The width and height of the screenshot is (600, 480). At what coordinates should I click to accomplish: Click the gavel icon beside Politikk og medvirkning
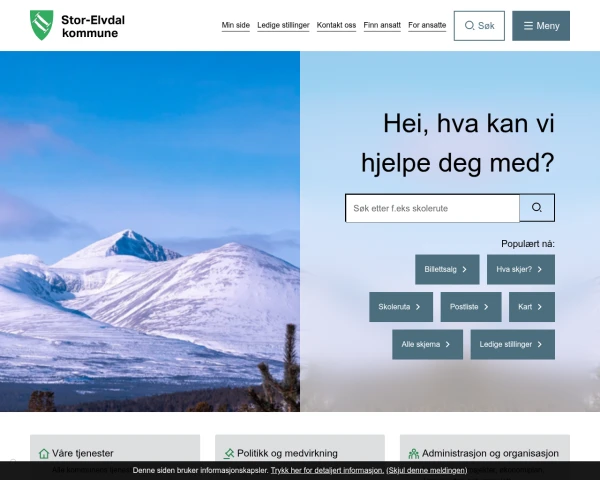point(229,454)
